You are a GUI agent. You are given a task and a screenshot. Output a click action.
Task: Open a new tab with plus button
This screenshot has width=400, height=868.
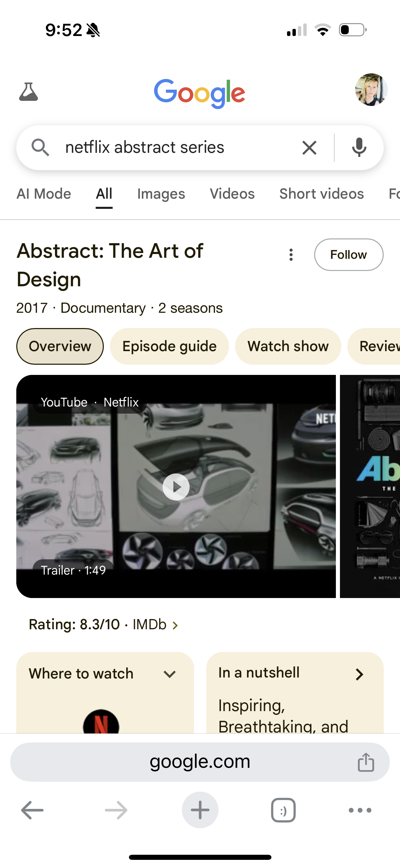point(200,810)
